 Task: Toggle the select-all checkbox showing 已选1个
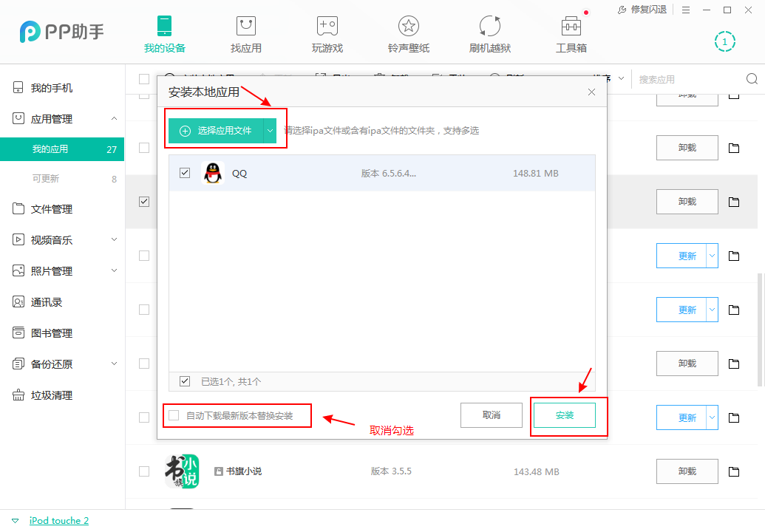click(x=184, y=381)
